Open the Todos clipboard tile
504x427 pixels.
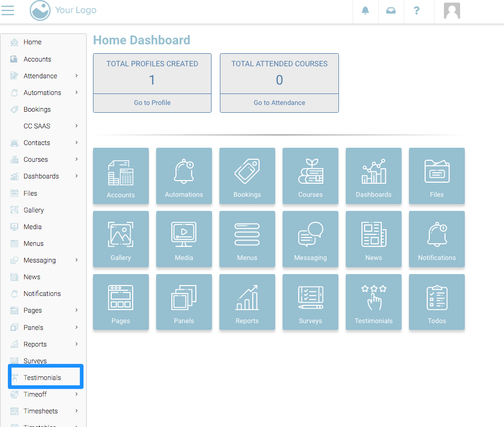tap(437, 302)
